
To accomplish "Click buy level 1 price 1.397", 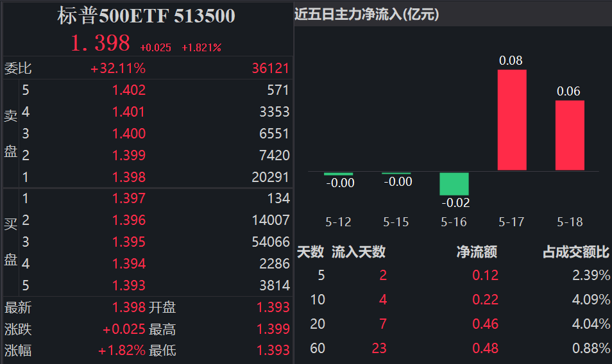I will [129, 199].
